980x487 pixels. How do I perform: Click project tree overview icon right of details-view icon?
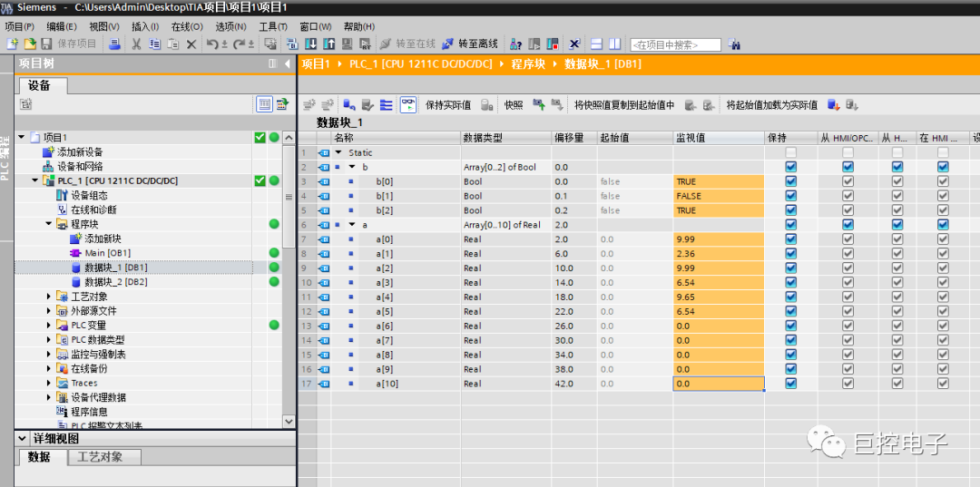pyautogui.click(x=282, y=104)
